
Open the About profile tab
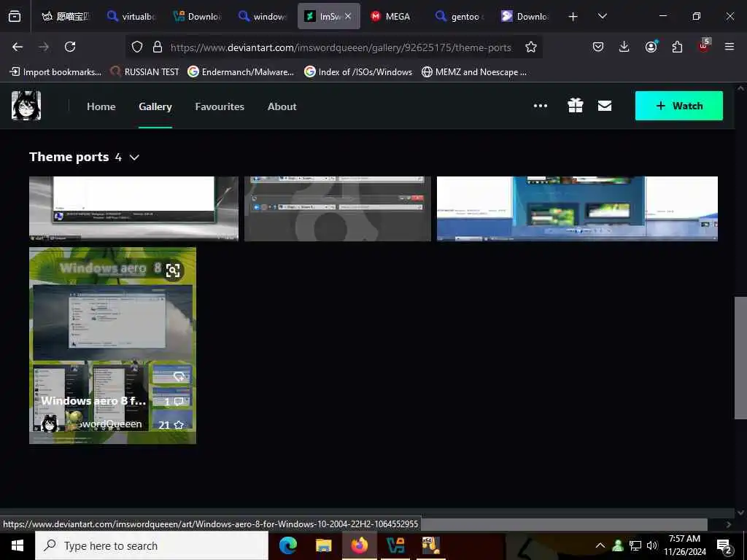pos(282,106)
